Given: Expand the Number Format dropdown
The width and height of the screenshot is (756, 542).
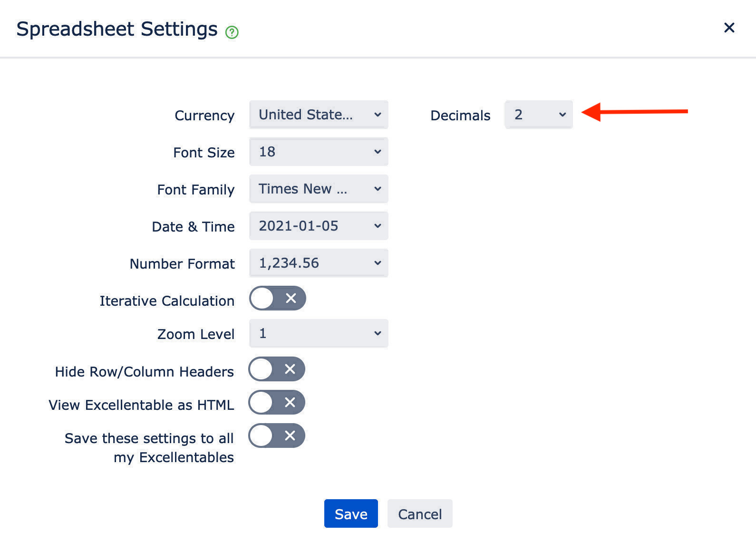Looking at the screenshot, I should [x=319, y=263].
